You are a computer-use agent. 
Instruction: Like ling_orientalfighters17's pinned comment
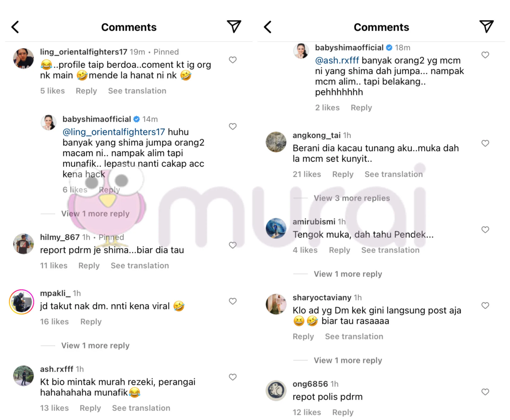[233, 60]
